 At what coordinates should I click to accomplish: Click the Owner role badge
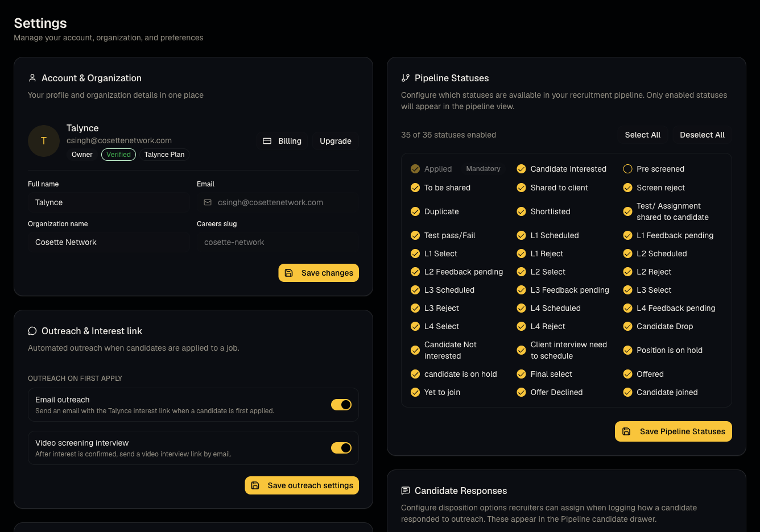tap(82, 155)
